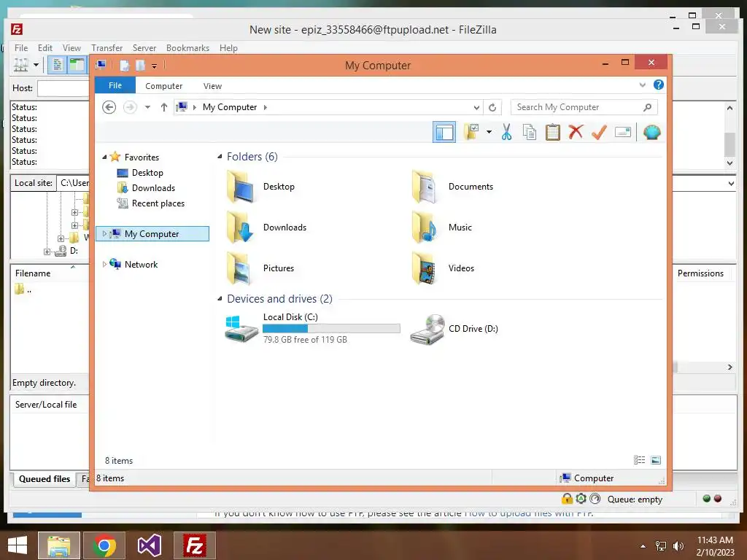The image size is (747, 560).
Task: Click the Windows Start button
Action: [18, 545]
